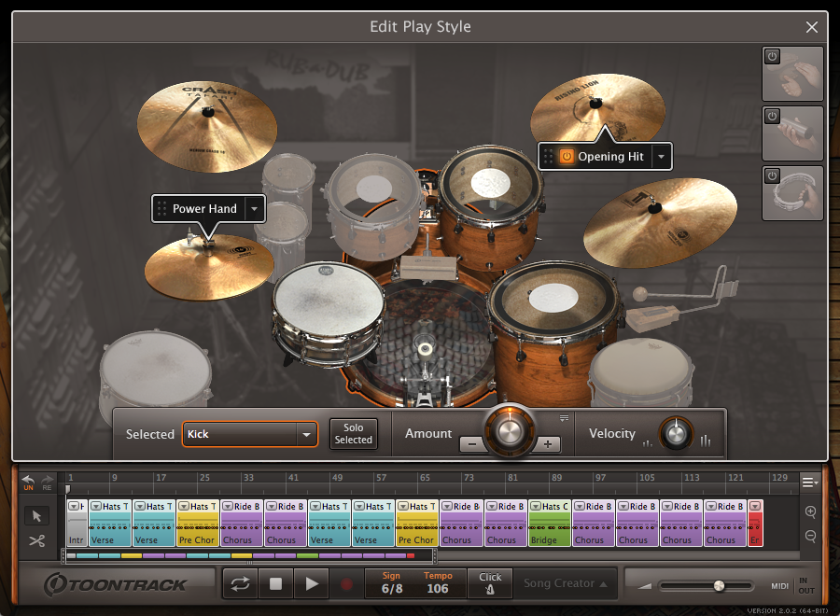Click the Power Hand label
The width and height of the screenshot is (840, 616).
tap(204, 208)
